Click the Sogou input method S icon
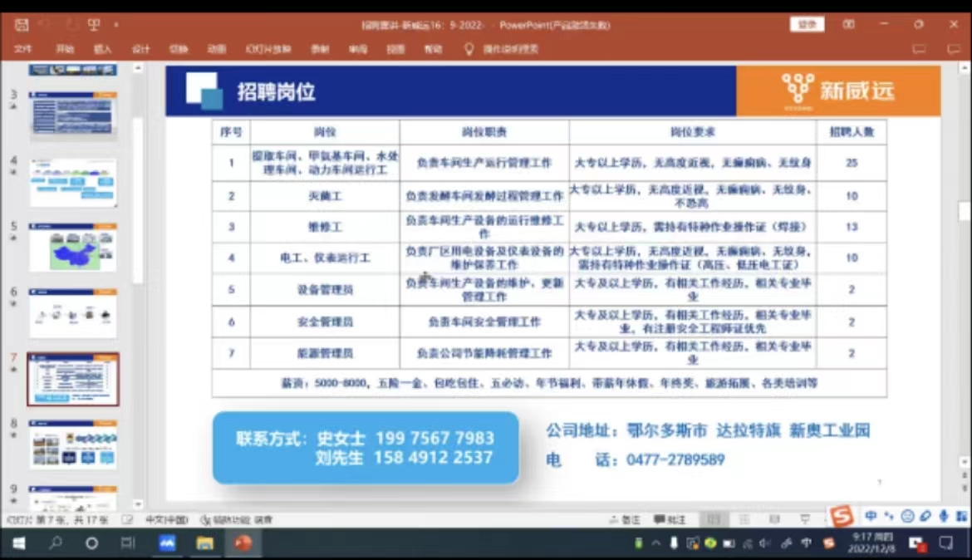The width and height of the screenshot is (972, 560). click(x=842, y=516)
